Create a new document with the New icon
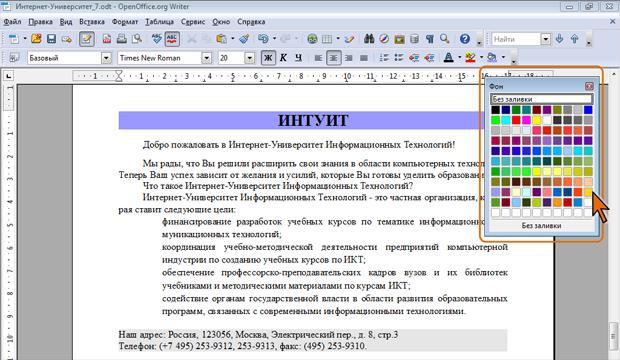This screenshot has height=360, width=620. (13, 39)
